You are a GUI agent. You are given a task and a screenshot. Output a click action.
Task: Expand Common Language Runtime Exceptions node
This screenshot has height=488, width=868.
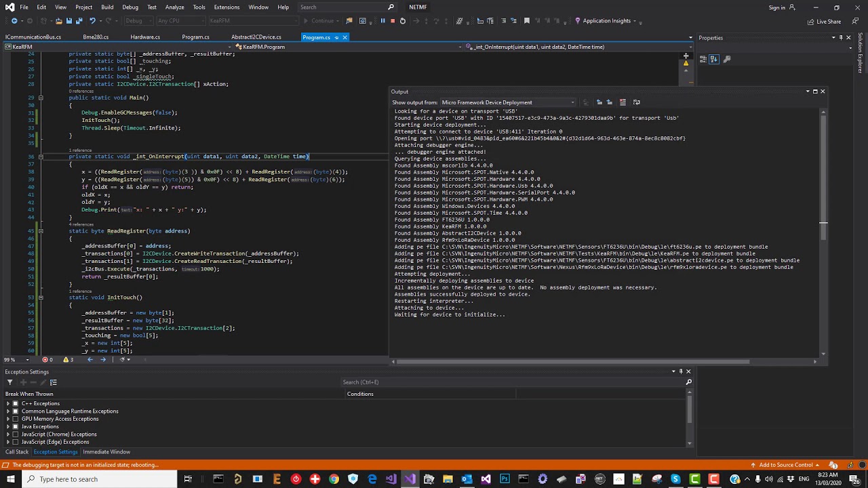[x=8, y=411]
